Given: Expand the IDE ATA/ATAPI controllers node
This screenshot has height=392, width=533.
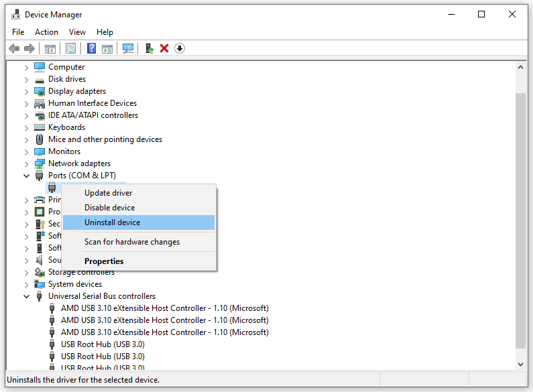Looking at the screenshot, I should (27, 116).
